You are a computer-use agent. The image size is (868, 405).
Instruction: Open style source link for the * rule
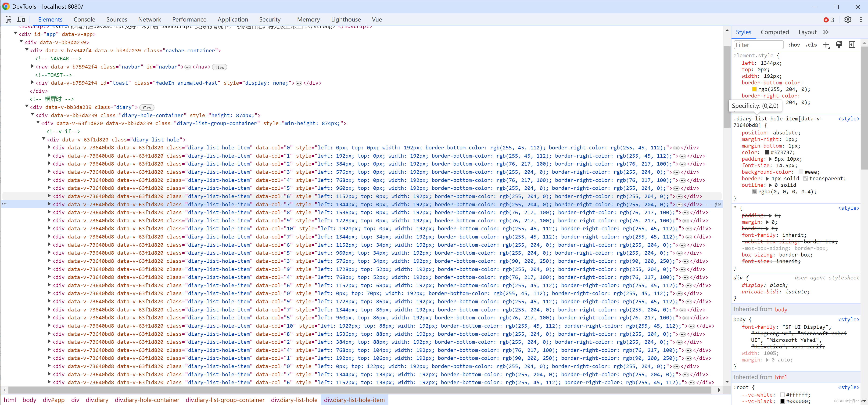[848, 208]
